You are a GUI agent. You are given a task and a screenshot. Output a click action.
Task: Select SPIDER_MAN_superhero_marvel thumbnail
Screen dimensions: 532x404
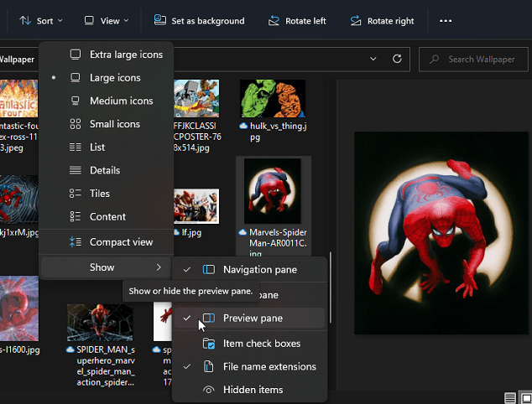pyautogui.click(x=100, y=323)
